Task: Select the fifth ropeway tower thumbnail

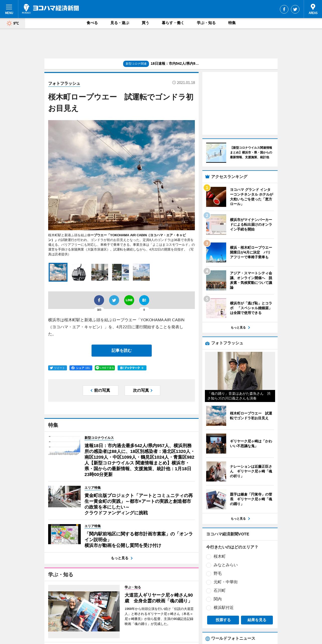Action: tap(141, 272)
